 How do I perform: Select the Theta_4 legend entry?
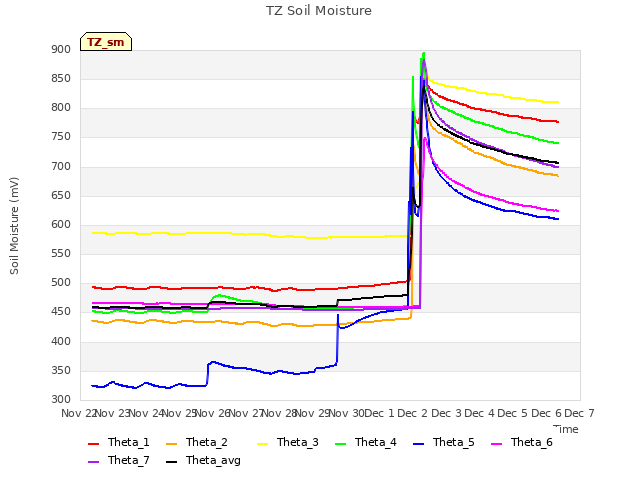pyautogui.click(x=366, y=442)
